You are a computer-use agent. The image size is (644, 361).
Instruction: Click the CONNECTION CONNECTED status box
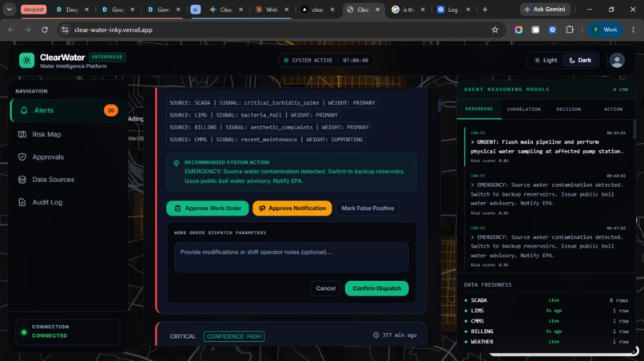pyautogui.click(x=68, y=331)
